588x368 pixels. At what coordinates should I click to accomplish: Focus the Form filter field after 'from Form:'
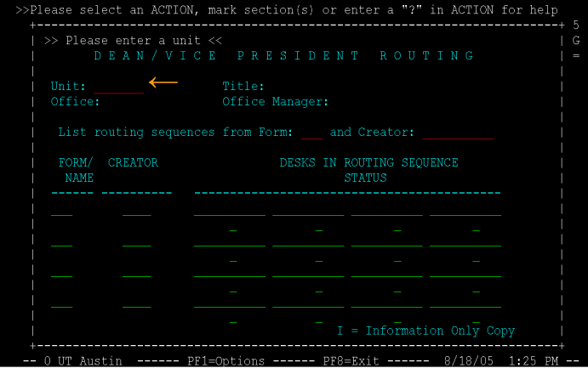[x=311, y=133]
